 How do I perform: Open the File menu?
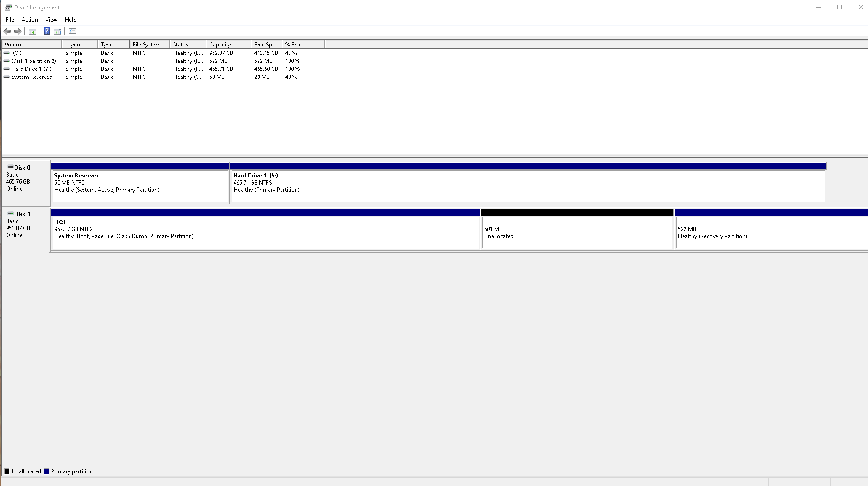tap(10, 20)
